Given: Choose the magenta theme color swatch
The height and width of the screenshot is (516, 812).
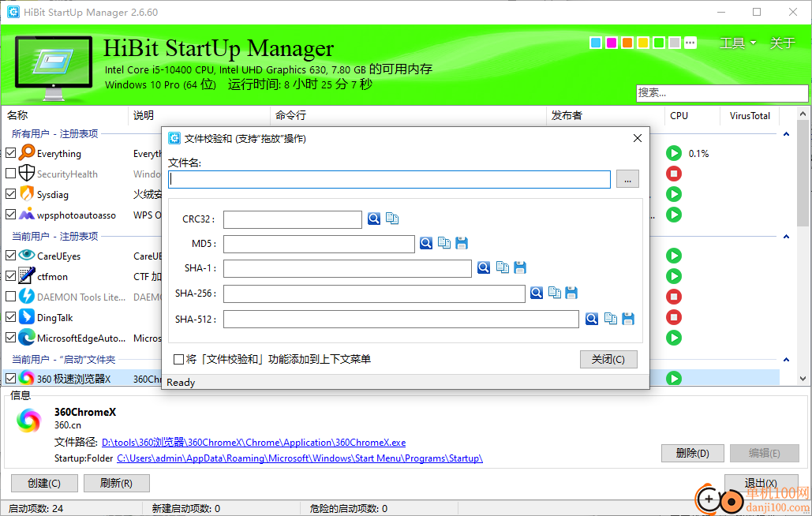Looking at the screenshot, I should [x=612, y=43].
